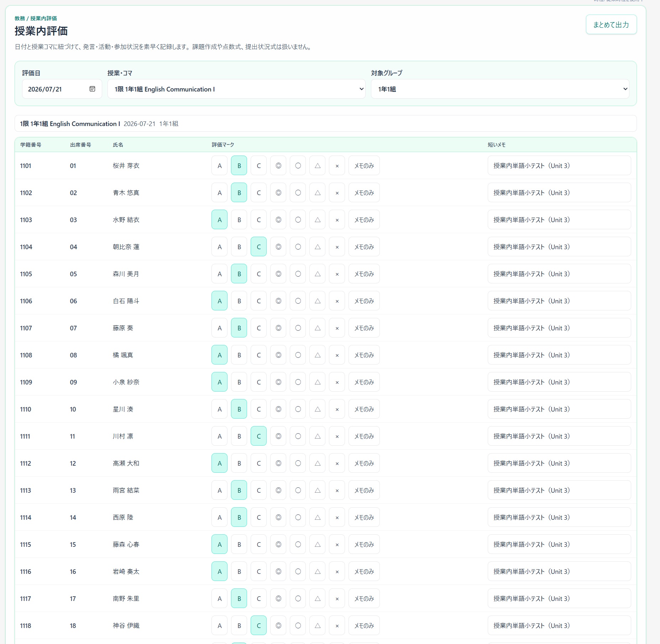Select メモのみ for 神谷 伊織
Screen dimensions: 660x644
[x=364, y=625]
